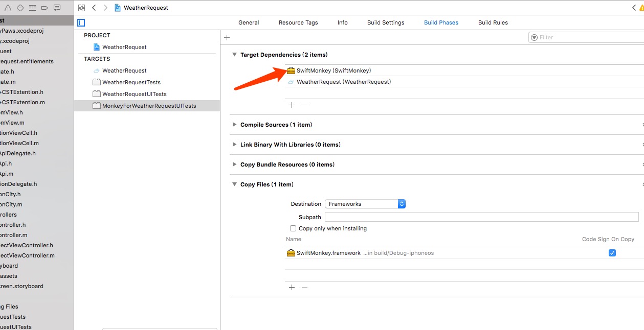Image resolution: width=644 pixels, height=330 pixels.
Task: Select the WeatherRequest project under PROJECT
Action: click(124, 47)
